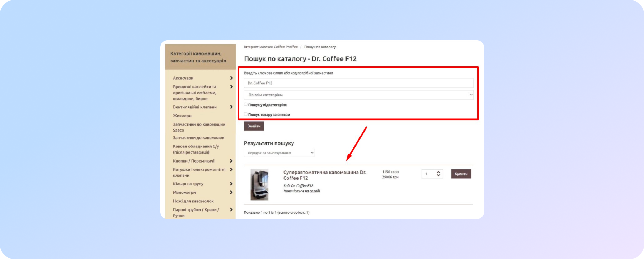Focus the keyword search field with Dr. Coffee F12
644x259 pixels.
[x=359, y=83]
